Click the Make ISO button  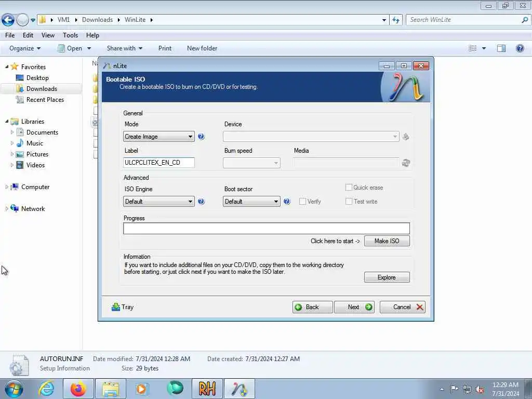[x=387, y=241]
